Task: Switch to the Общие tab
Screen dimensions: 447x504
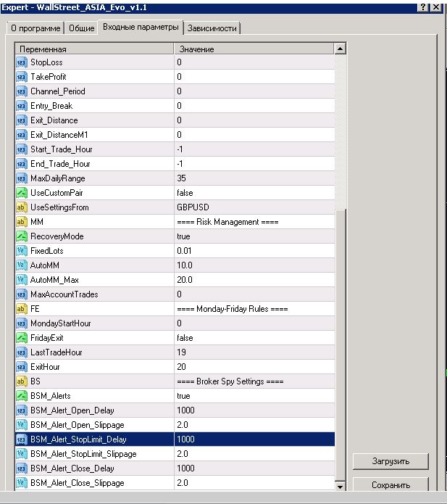Action: [82, 28]
